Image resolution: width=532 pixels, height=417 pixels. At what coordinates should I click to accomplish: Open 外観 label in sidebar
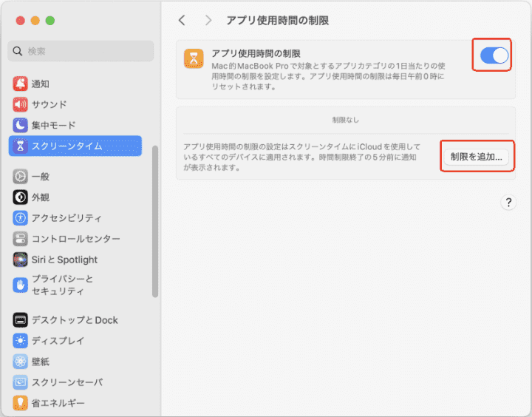[x=41, y=197]
